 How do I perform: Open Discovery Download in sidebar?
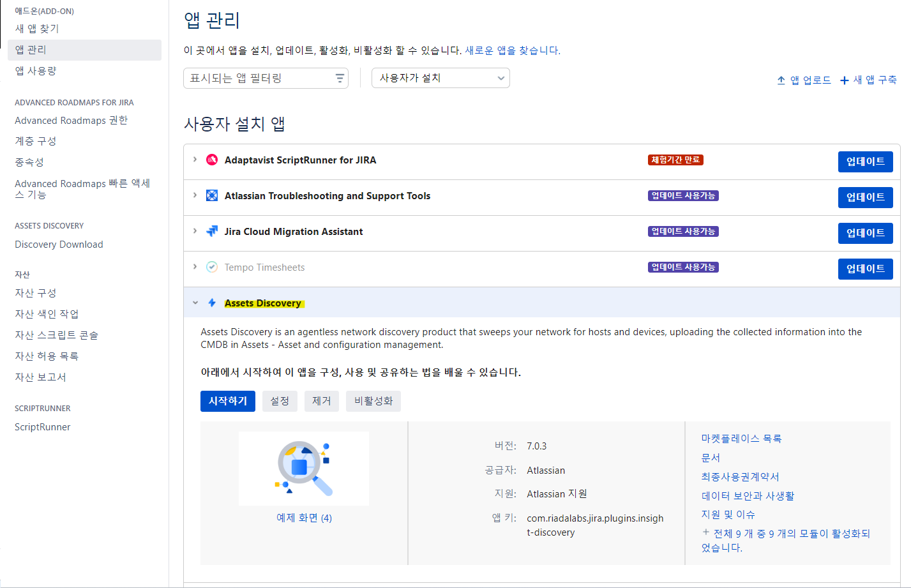click(59, 245)
